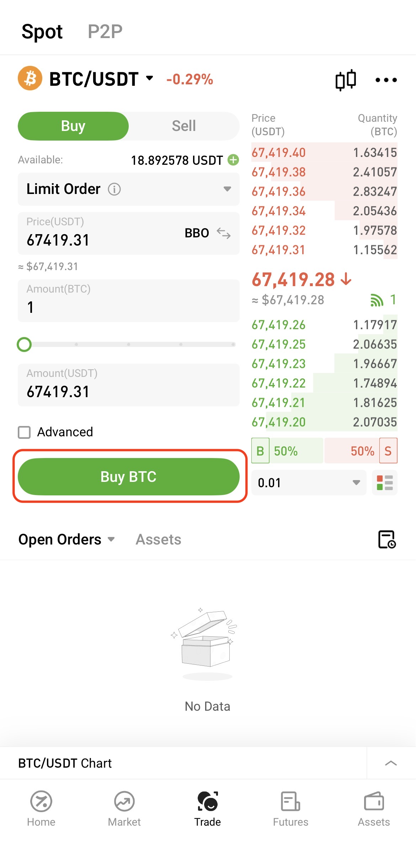Open the candlestick chart icon

point(345,80)
